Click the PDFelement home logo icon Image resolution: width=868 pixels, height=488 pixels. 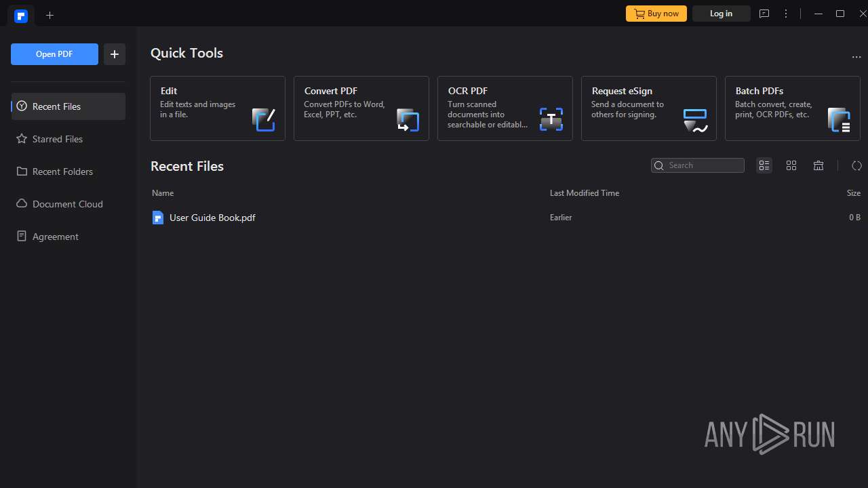click(21, 16)
